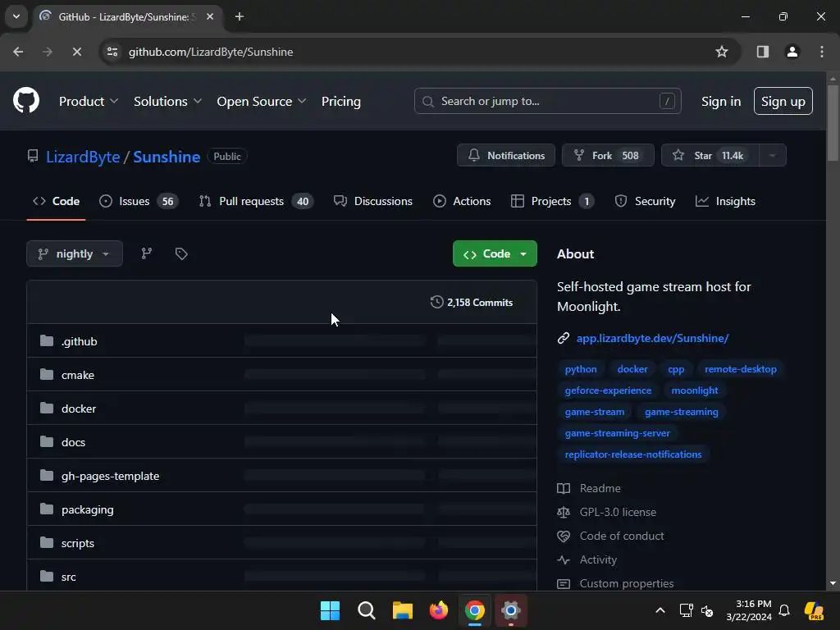The height and width of the screenshot is (630, 840).
Task: Click the Search or jump to field
Action: point(547,101)
